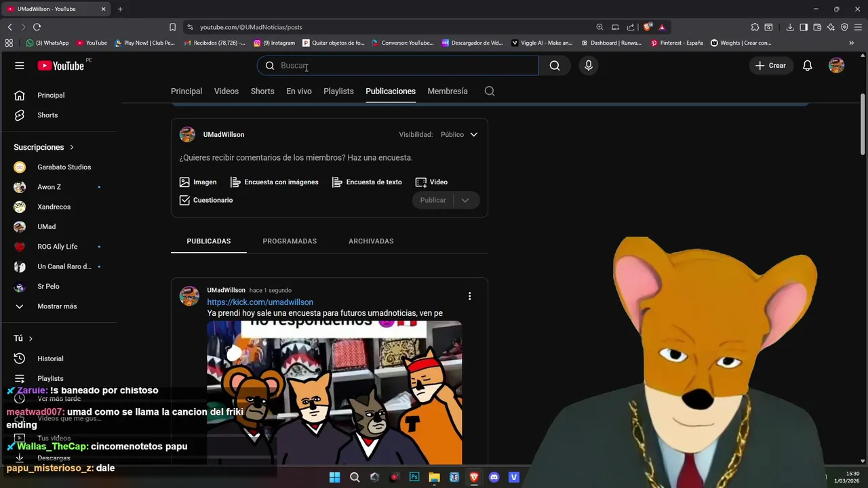The width and height of the screenshot is (868, 488).
Task: Click the post text field prompt
Action: point(296,158)
